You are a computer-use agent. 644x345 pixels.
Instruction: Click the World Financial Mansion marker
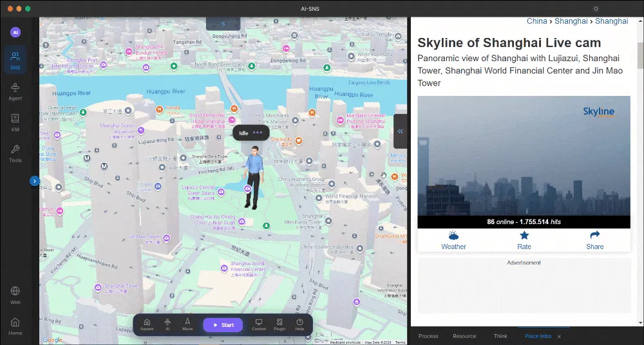click(319, 198)
